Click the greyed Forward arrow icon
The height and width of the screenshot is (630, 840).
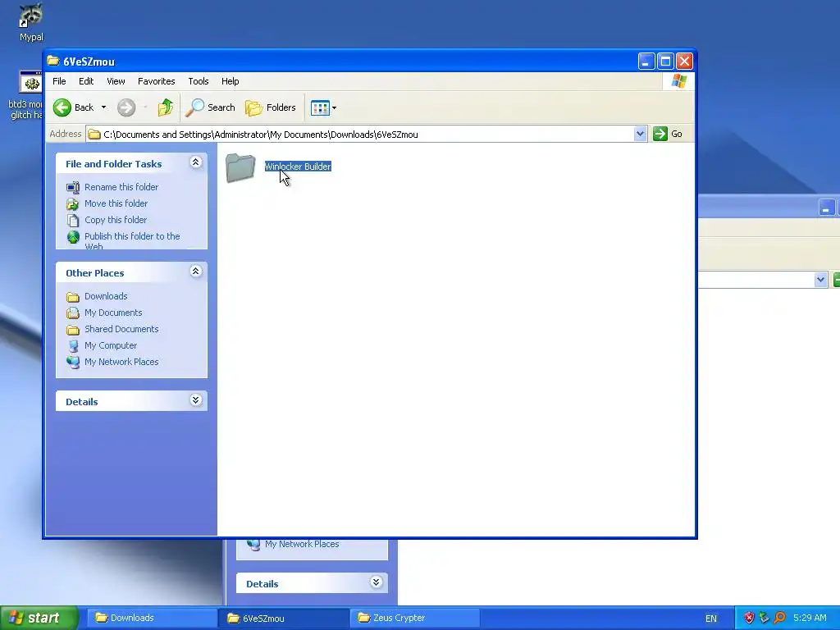coord(126,107)
